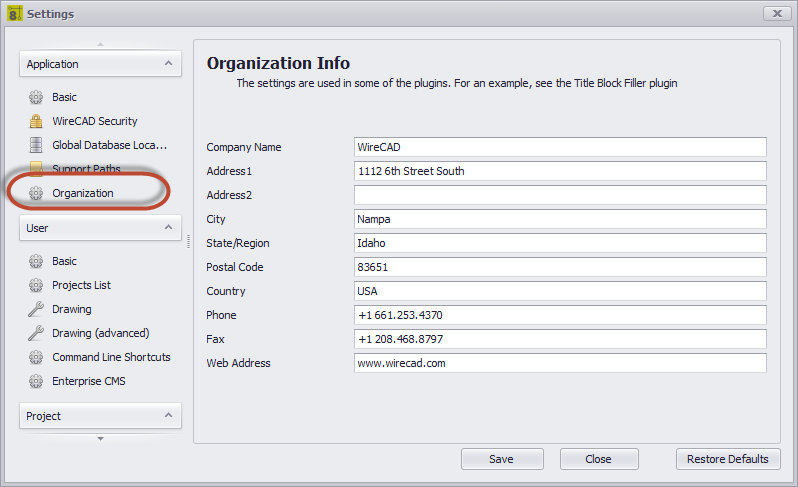
Task: Click the Country field containing USA
Action: pyautogui.click(x=560, y=291)
